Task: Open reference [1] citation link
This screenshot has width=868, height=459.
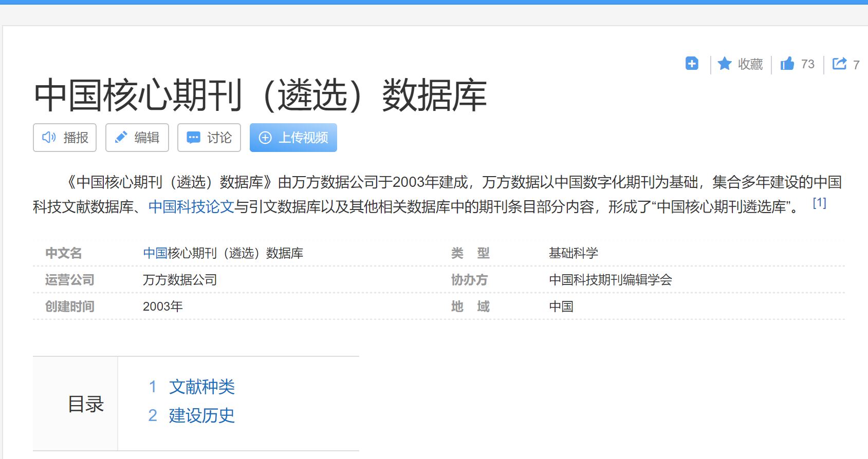Action: 819,203
